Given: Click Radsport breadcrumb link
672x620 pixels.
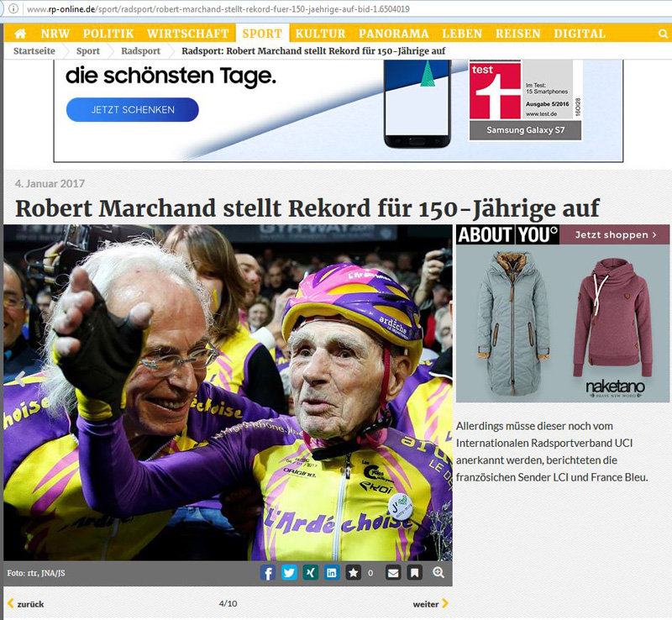Looking at the screenshot, I should click(140, 50).
